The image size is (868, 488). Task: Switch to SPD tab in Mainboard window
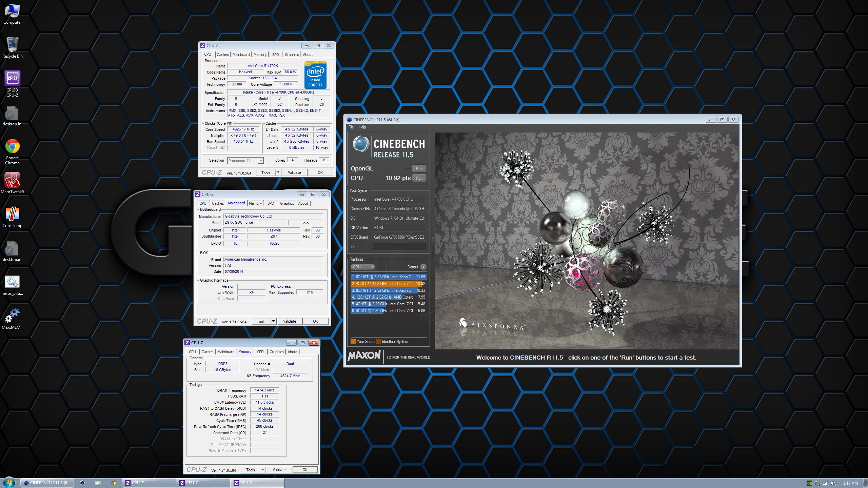pyautogui.click(x=271, y=203)
